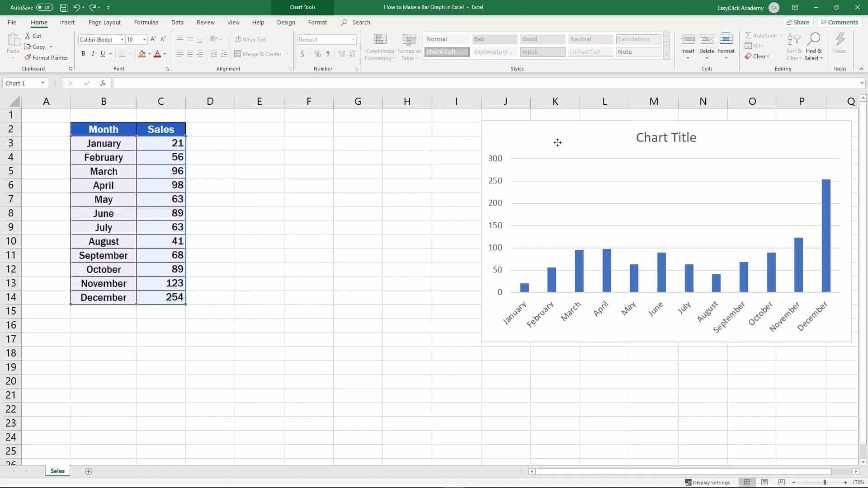Open the Insert ribbon tab
Screen dimensions: 868x488
point(67,22)
